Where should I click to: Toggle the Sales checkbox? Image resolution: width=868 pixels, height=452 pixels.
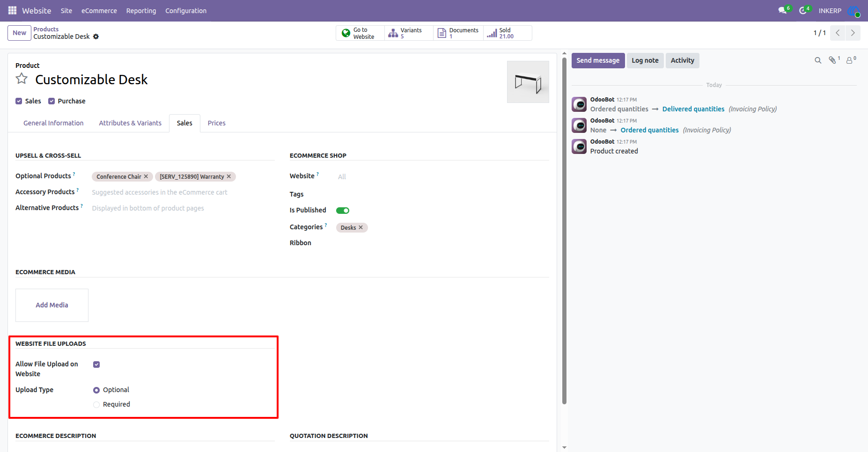point(19,101)
